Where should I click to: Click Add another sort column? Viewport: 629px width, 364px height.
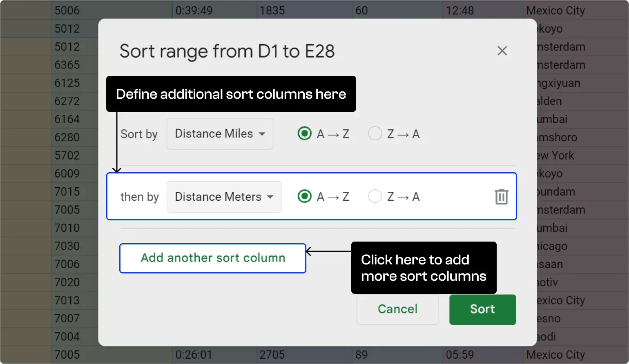coord(212,258)
